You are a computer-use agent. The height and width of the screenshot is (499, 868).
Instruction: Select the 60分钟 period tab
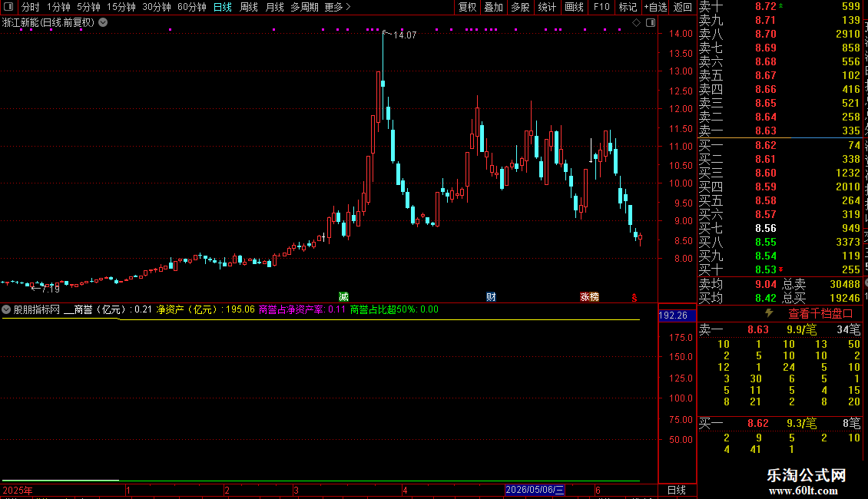click(x=192, y=7)
